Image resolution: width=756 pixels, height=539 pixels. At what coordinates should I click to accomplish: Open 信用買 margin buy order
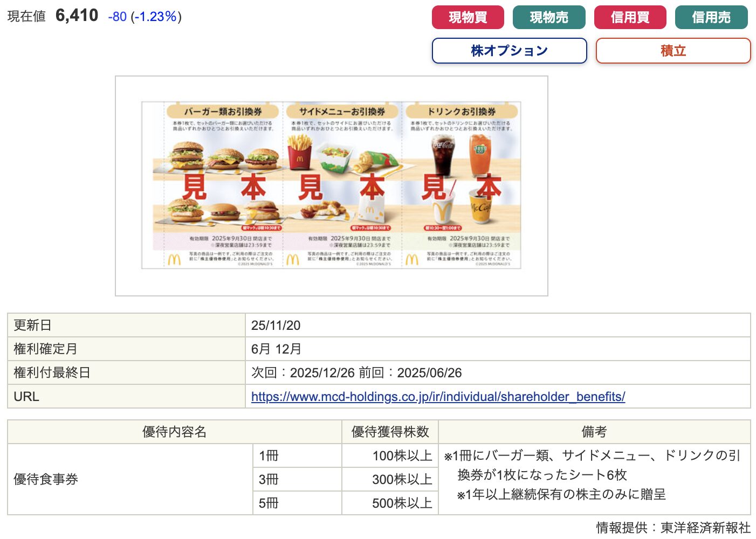[x=630, y=17]
